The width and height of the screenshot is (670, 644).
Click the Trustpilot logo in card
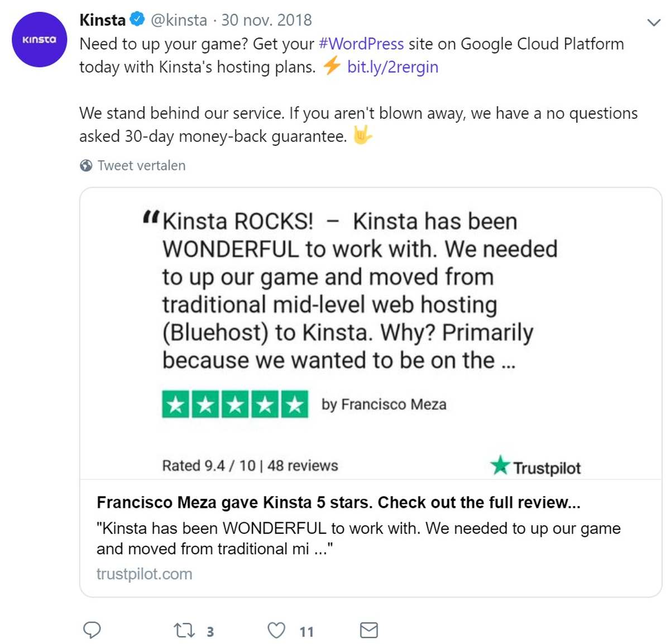pyautogui.click(x=535, y=466)
